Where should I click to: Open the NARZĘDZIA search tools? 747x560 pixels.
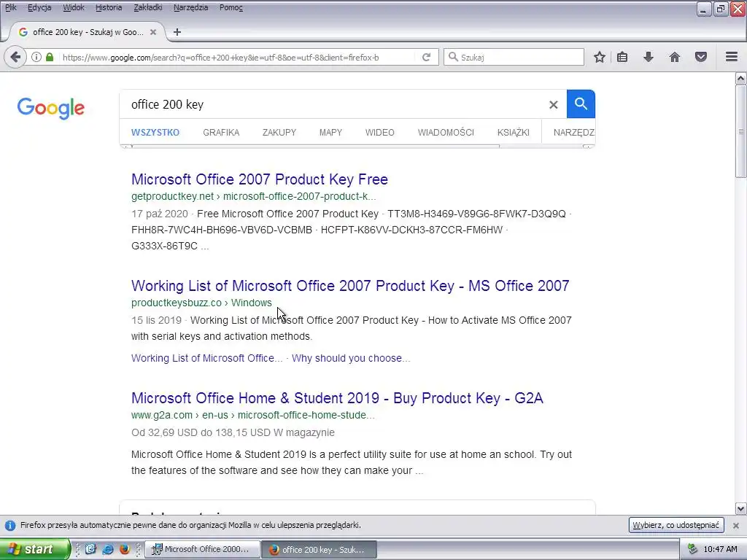point(573,133)
